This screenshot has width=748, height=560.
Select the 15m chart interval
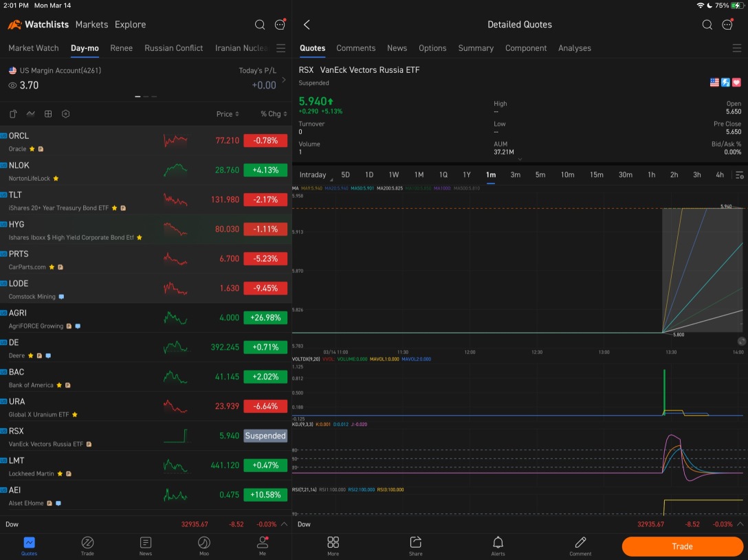pyautogui.click(x=596, y=175)
